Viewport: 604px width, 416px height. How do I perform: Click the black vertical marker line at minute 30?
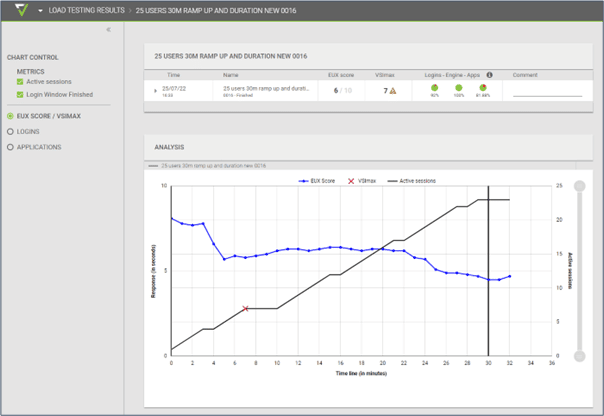click(488, 271)
